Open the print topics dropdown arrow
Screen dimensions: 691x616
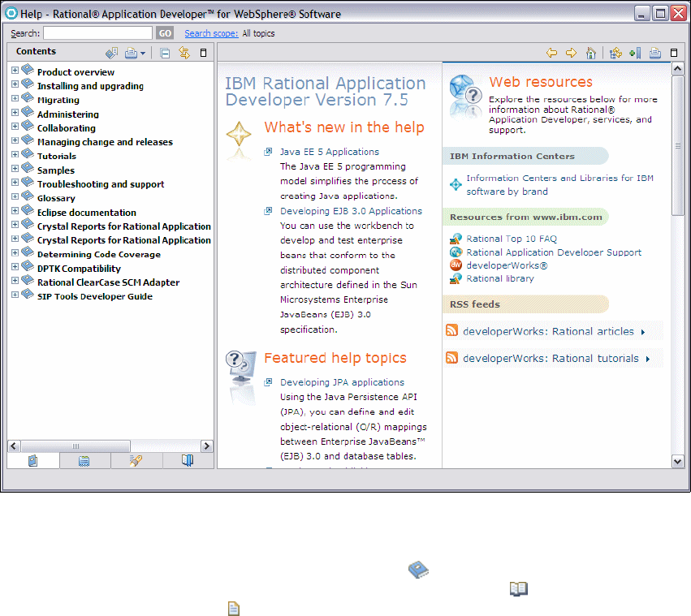click(143, 54)
